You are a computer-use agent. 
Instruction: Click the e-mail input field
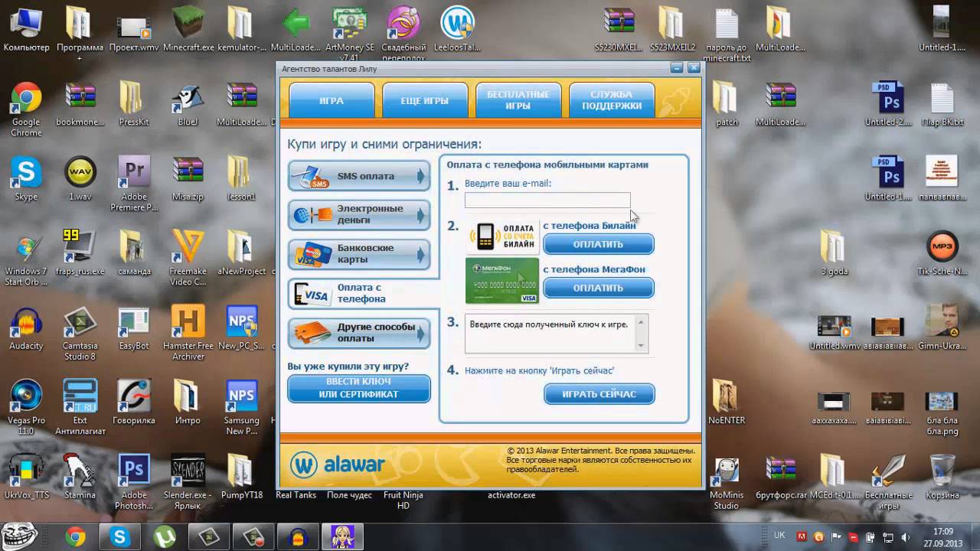547,201
